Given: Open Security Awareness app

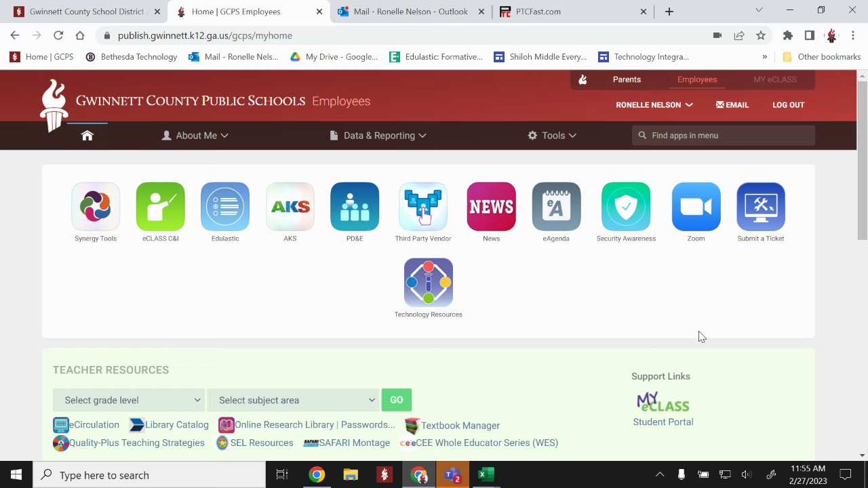Looking at the screenshot, I should tap(626, 207).
